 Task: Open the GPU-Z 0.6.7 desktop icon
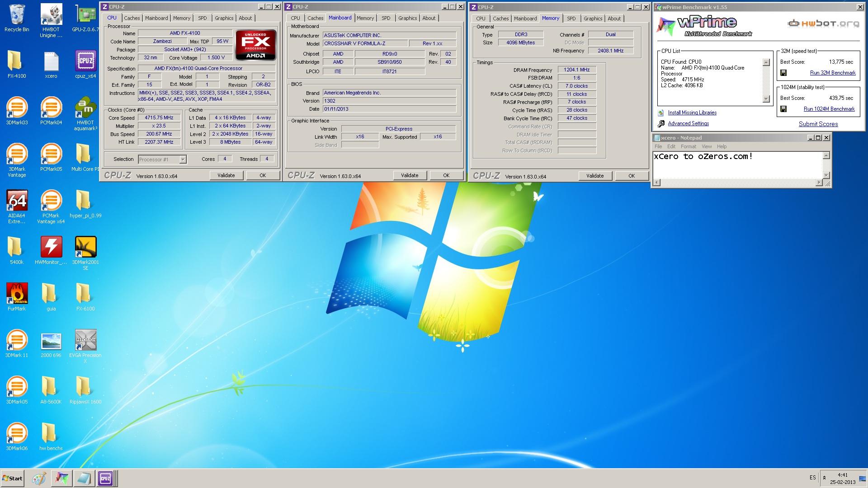pos(85,18)
